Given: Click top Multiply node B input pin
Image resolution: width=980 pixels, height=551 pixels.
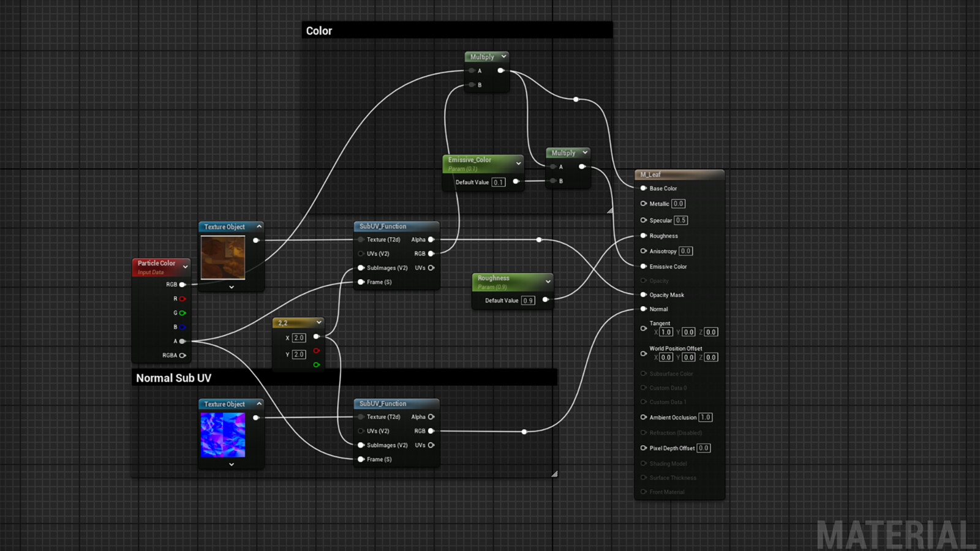Looking at the screenshot, I should pos(471,85).
